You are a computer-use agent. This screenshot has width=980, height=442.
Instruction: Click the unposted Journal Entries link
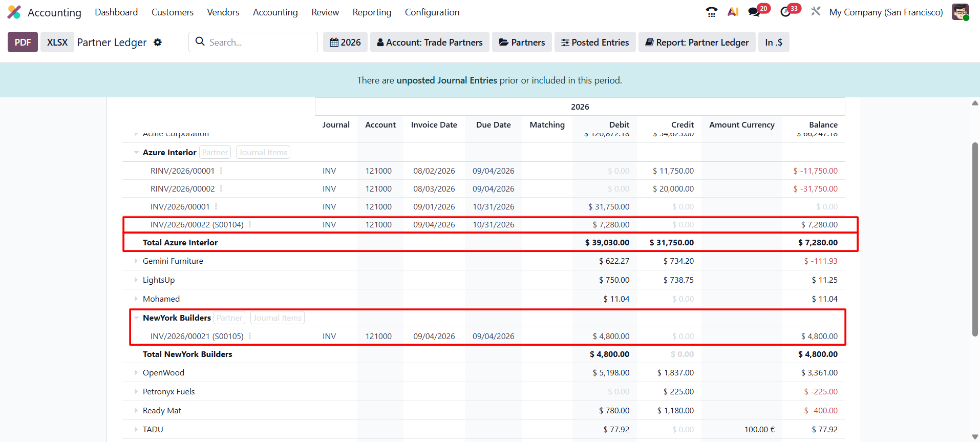point(447,80)
